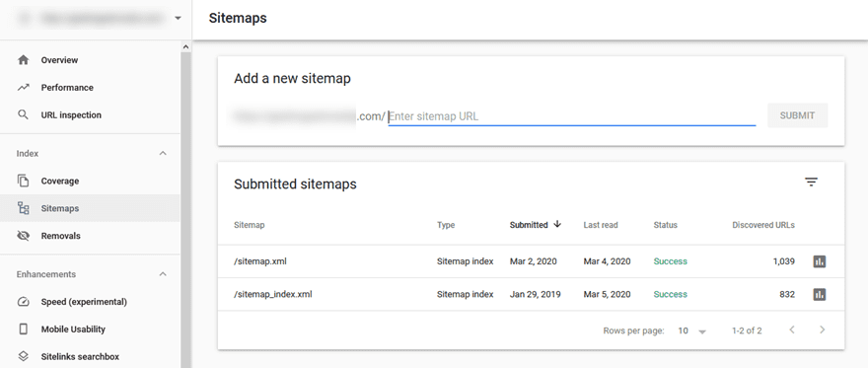Click the Mobile Usability phone icon
Screen dimensions: 868x368
tap(24, 329)
